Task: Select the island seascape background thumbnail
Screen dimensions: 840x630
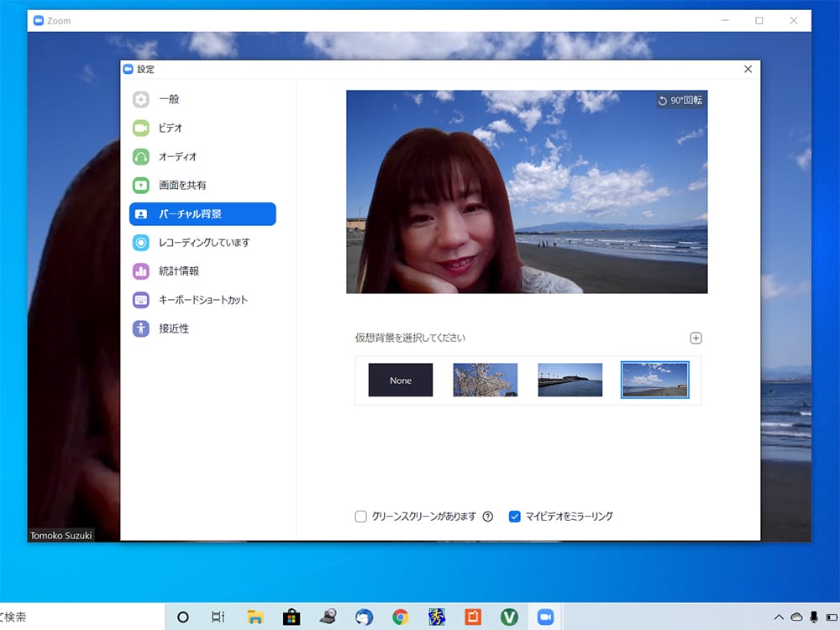Action: point(570,380)
